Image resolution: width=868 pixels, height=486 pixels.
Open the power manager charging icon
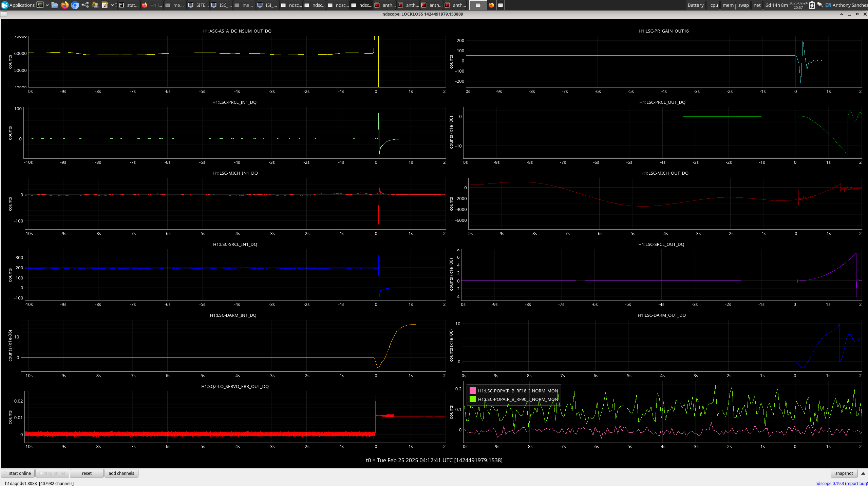coord(812,5)
